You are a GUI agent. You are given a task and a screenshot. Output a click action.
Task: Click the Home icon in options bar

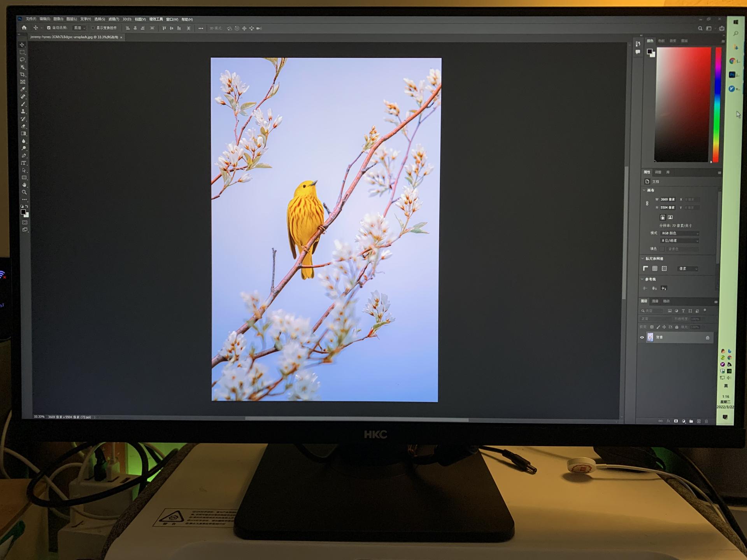pos(24,28)
